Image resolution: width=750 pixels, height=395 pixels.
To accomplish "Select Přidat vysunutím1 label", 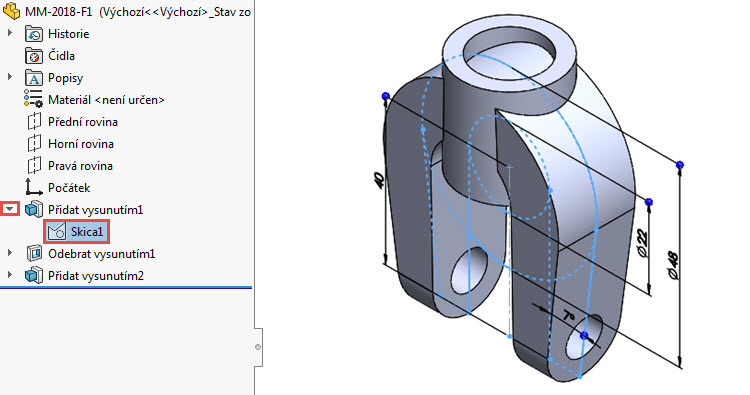I will [96, 210].
